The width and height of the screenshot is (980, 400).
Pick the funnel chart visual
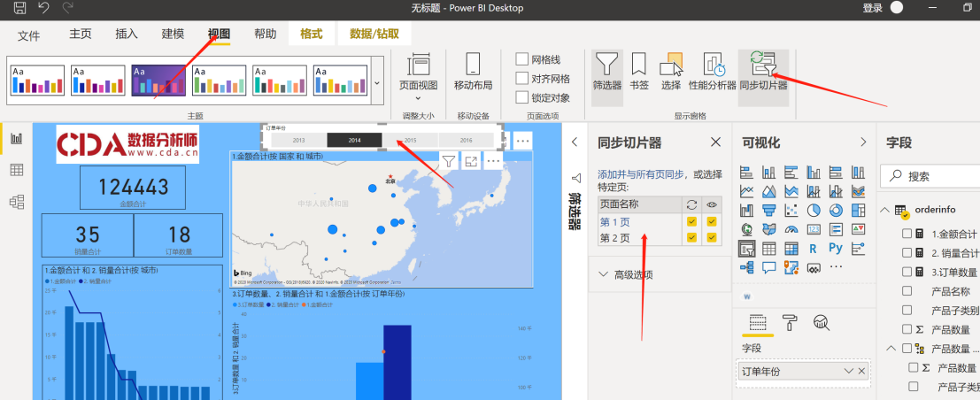tap(768, 210)
